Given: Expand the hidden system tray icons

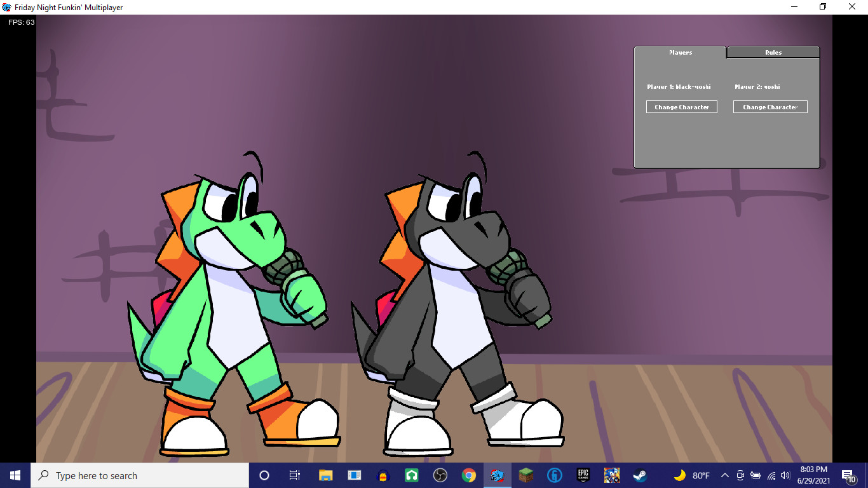Looking at the screenshot, I should click(x=724, y=475).
